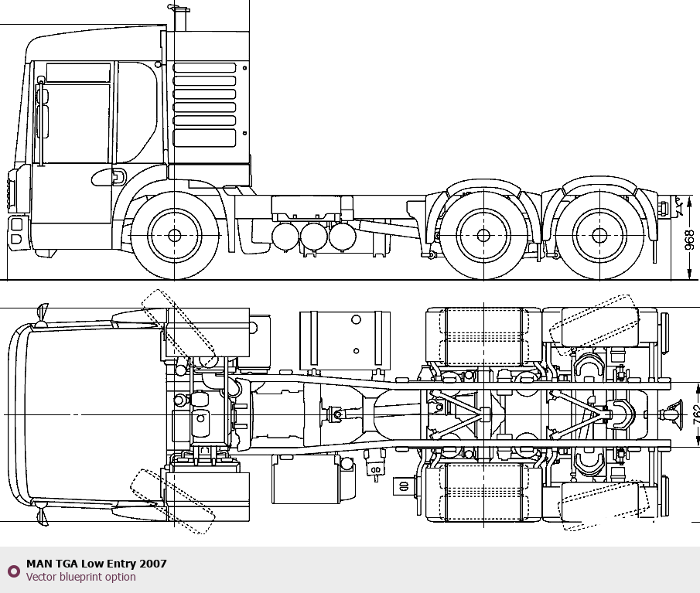This screenshot has height=593, width=700.
Task: Click the rearmost wheel hub in side view
Action: (599, 235)
